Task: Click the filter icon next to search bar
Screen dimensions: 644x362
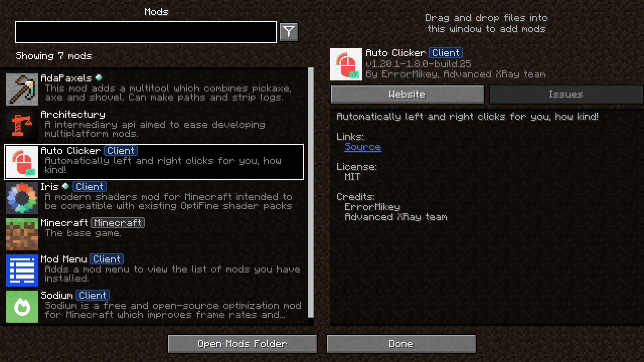Action: click(288, 32)
